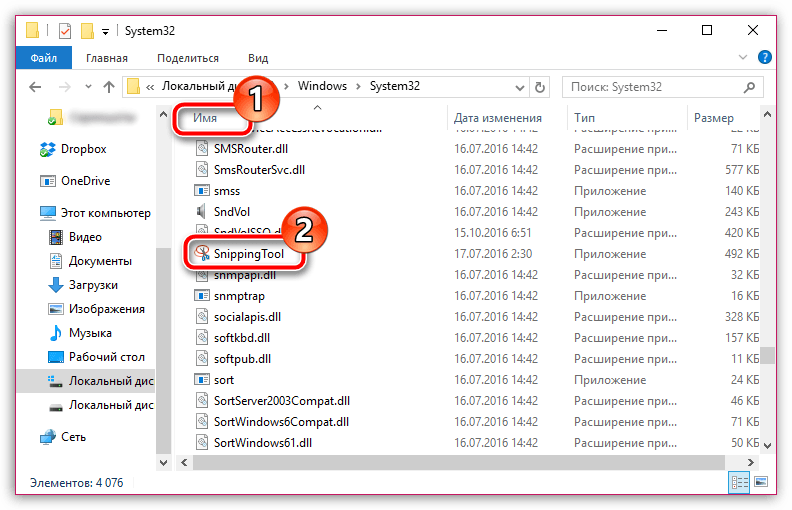Select the SMSRouter.dll file
Image resolution: width=792 pixels, height=510 pixels.
251,149
